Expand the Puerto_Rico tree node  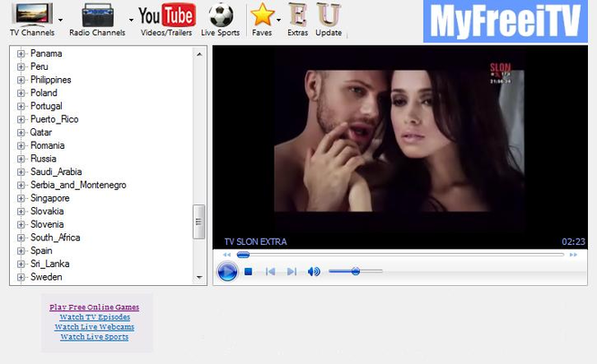coord(21,119)
